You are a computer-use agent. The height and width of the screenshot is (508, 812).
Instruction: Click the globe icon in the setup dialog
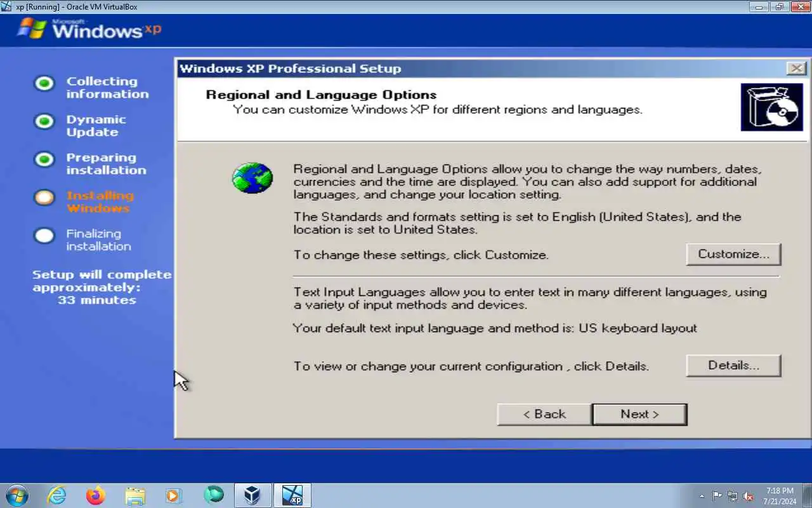point(252,178)
